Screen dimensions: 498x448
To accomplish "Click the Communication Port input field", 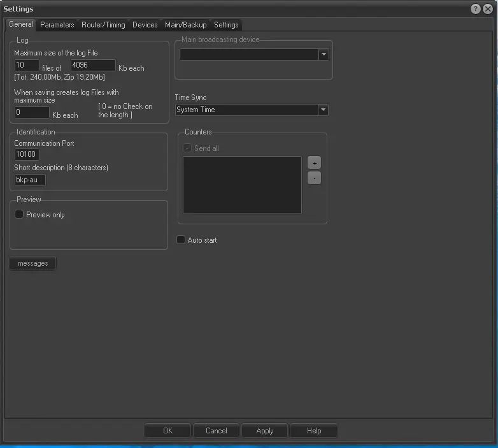I will point(27,154).
